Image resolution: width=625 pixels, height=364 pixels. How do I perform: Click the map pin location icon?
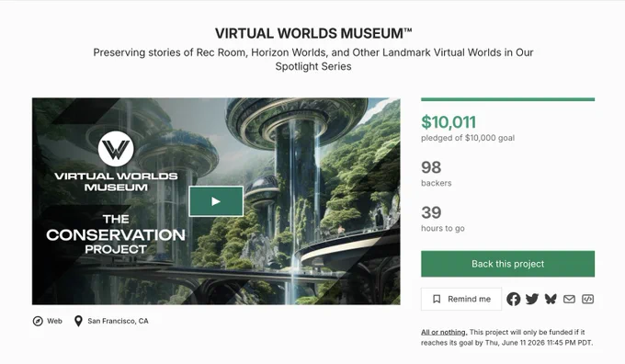pyautogui.click(x=78, y=321)
